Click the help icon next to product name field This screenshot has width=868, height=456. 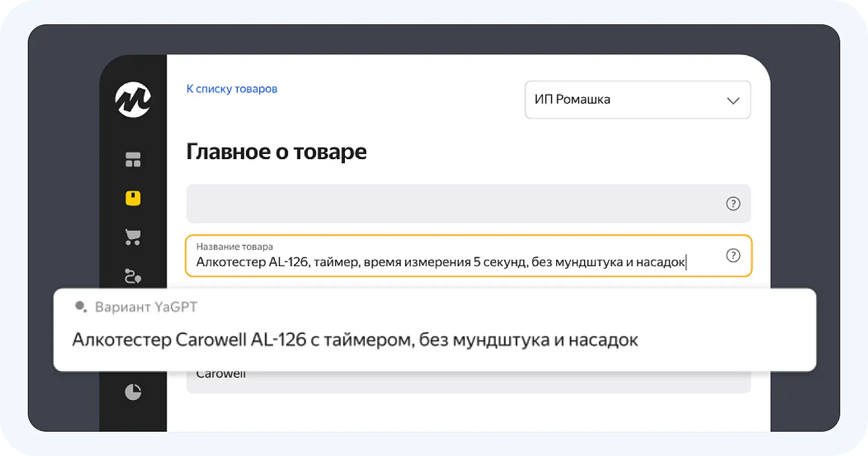(733, 255)
